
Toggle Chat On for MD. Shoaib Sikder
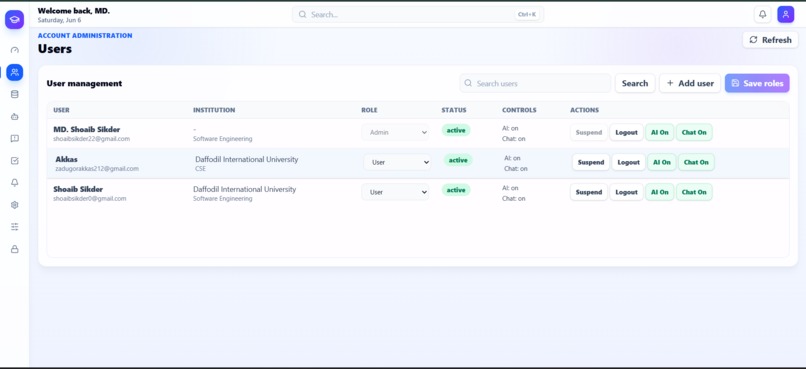(x=694, y=132)
